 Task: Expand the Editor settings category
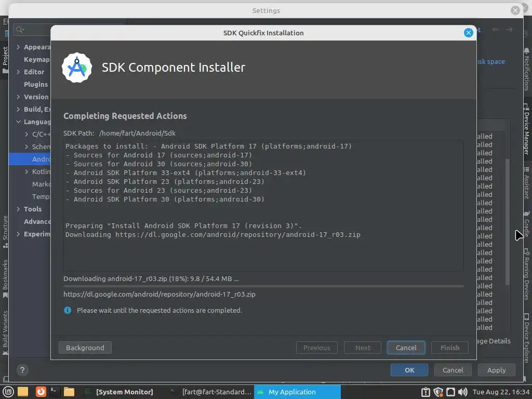tap(18, 72)
